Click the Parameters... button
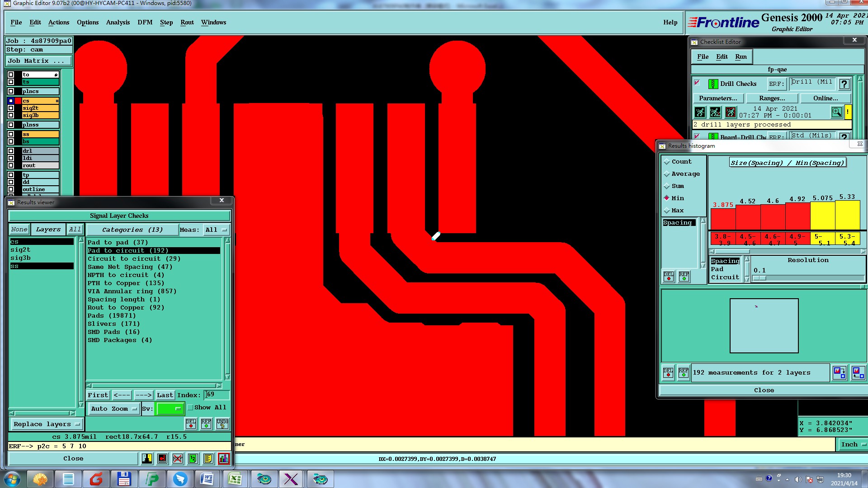 717,99
